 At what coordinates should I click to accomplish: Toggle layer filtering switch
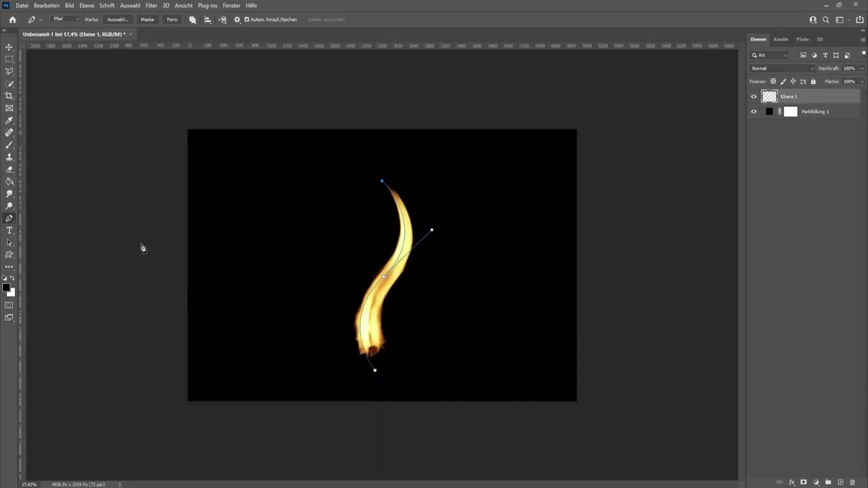point(863,54)
